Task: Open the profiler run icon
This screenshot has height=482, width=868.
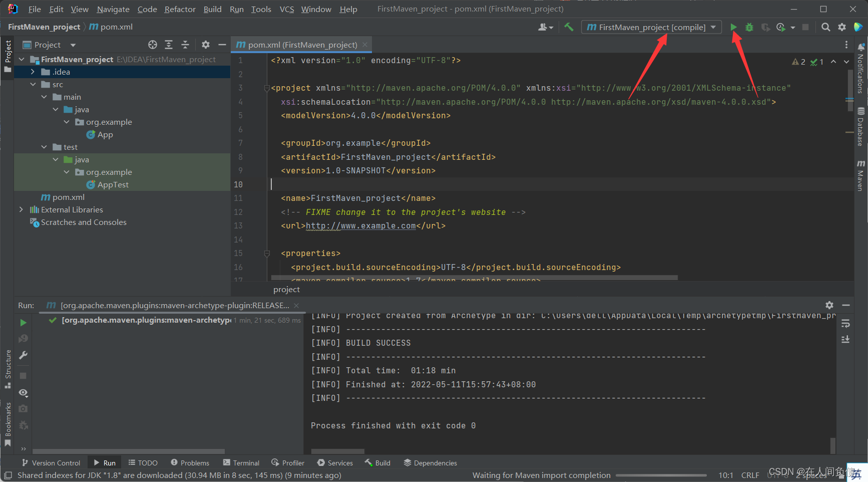Action: [x=781, y=27]
